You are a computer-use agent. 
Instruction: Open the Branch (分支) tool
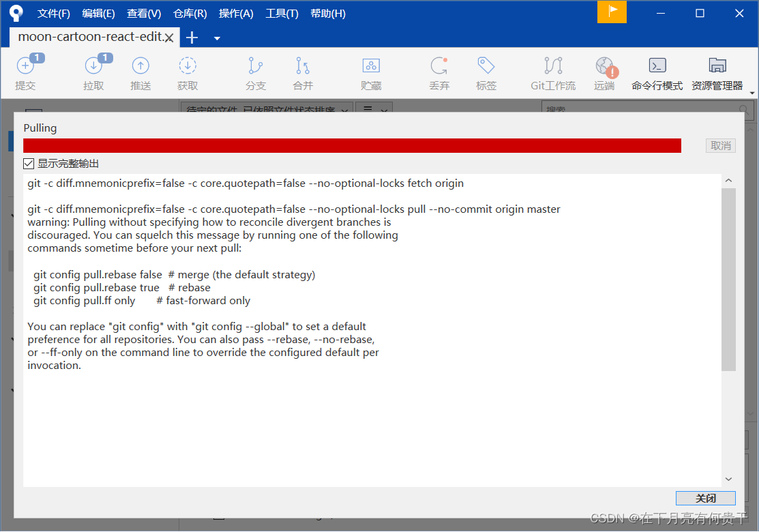256,72
